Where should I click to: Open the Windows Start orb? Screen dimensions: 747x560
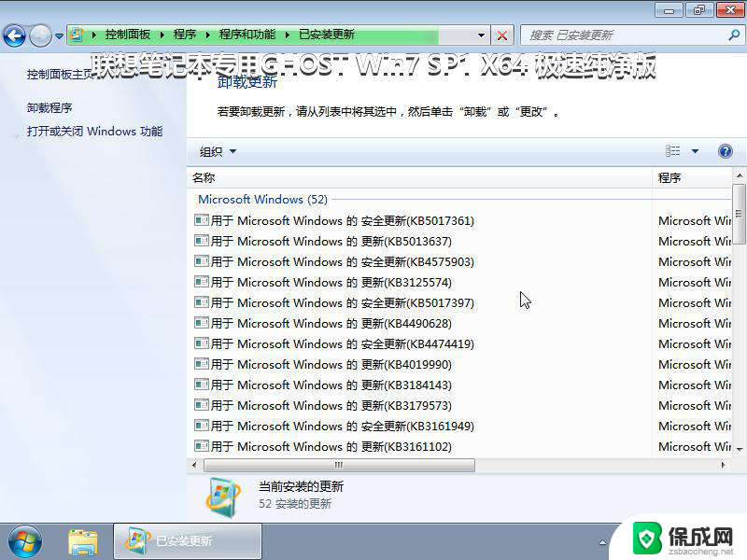tap(25, 542)
